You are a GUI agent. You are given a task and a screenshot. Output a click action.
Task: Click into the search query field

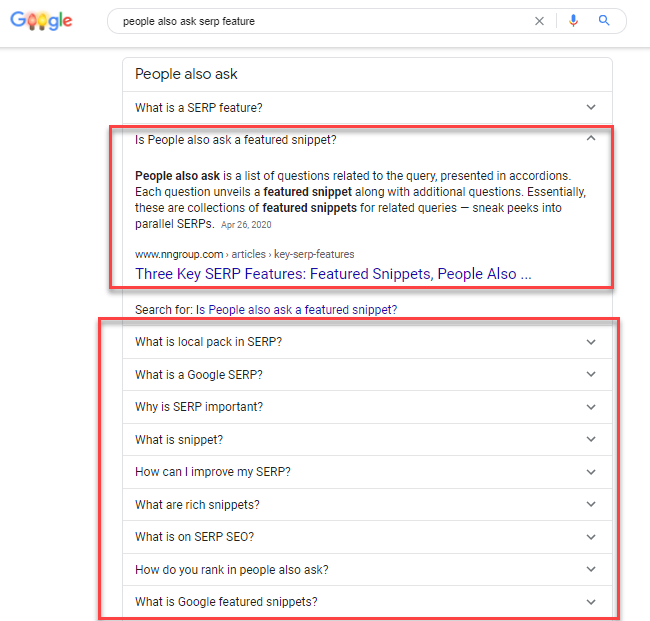click(x=323, y=21)
